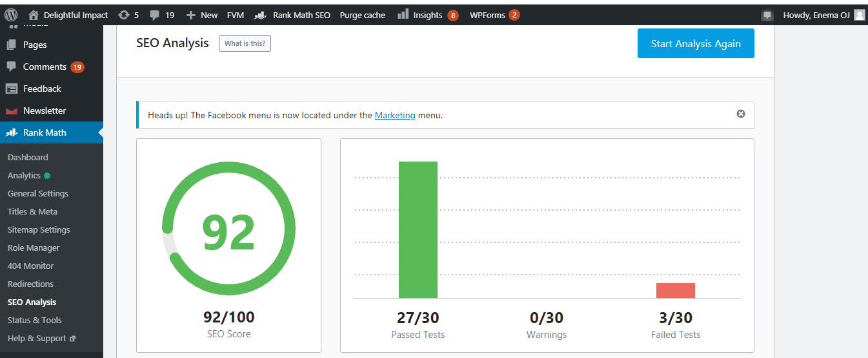
Task: Click the Newsletter envelope icon
Action: click(x=11, y=111)
